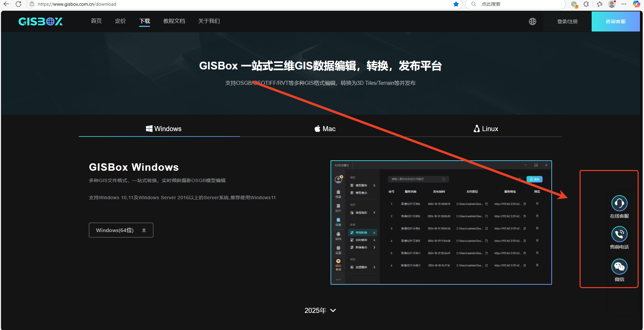This screenshot has height=330, width=644.
Task: Click the GISBOX logo
Action: click(x=41, y=21)
